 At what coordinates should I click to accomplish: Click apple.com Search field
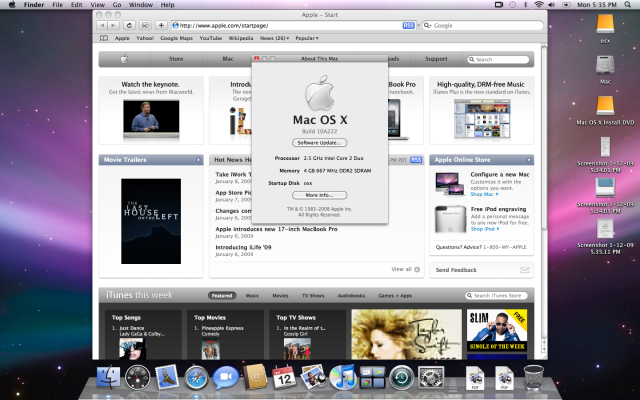[x=498, y=60]
